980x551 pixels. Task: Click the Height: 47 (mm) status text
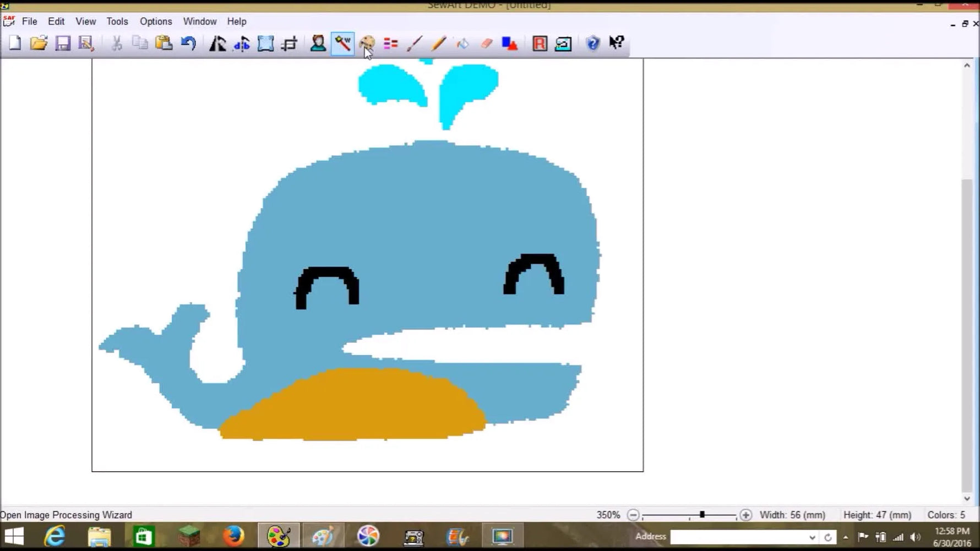[x=877, y=515]
